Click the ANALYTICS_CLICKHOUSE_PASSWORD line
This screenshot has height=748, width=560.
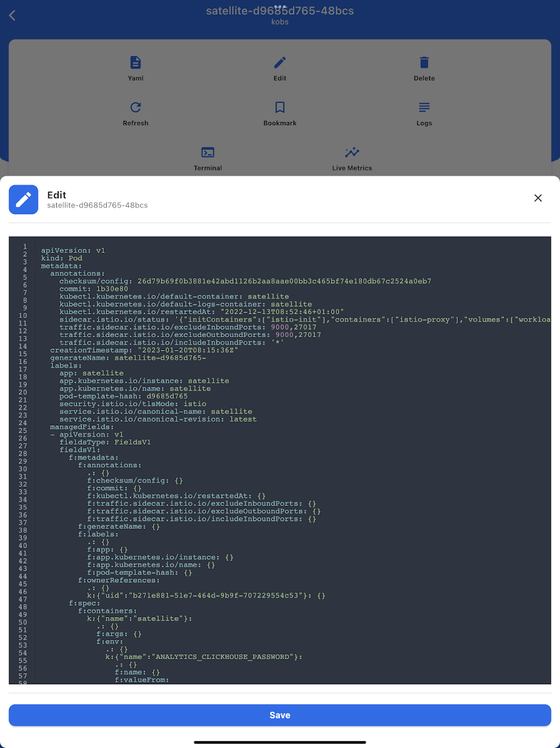tap(204, 657)
